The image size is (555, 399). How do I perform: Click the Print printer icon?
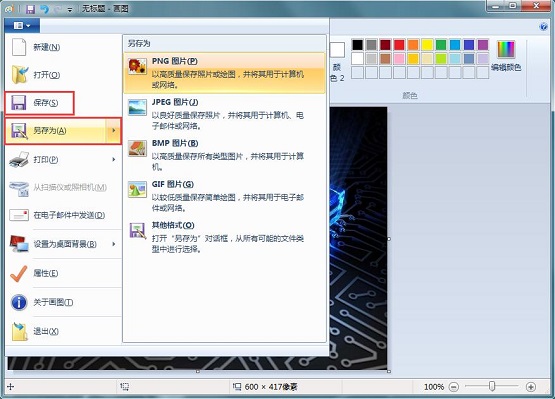pos(19,159)
